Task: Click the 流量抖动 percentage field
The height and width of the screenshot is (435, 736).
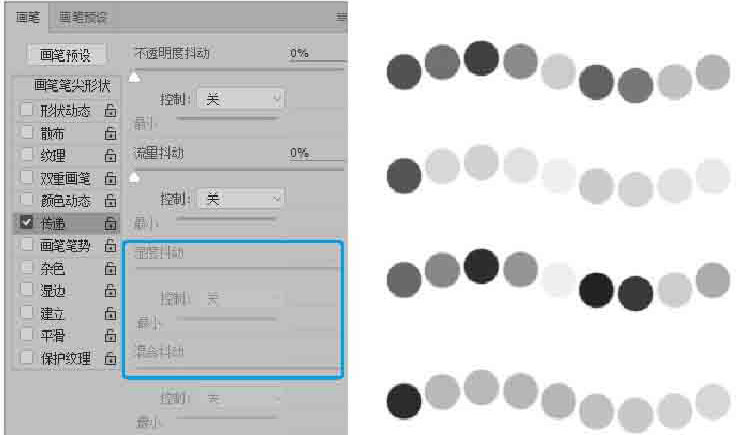Action: (x=299, y=153)
